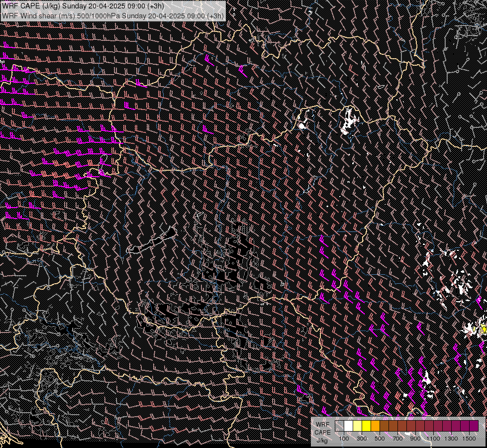Click the legend value 1100

[433, 439]
